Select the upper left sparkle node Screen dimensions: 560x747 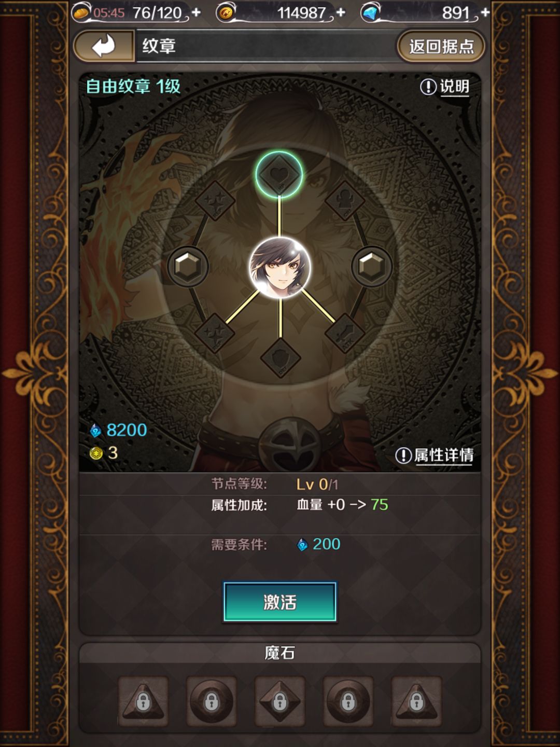215,200
